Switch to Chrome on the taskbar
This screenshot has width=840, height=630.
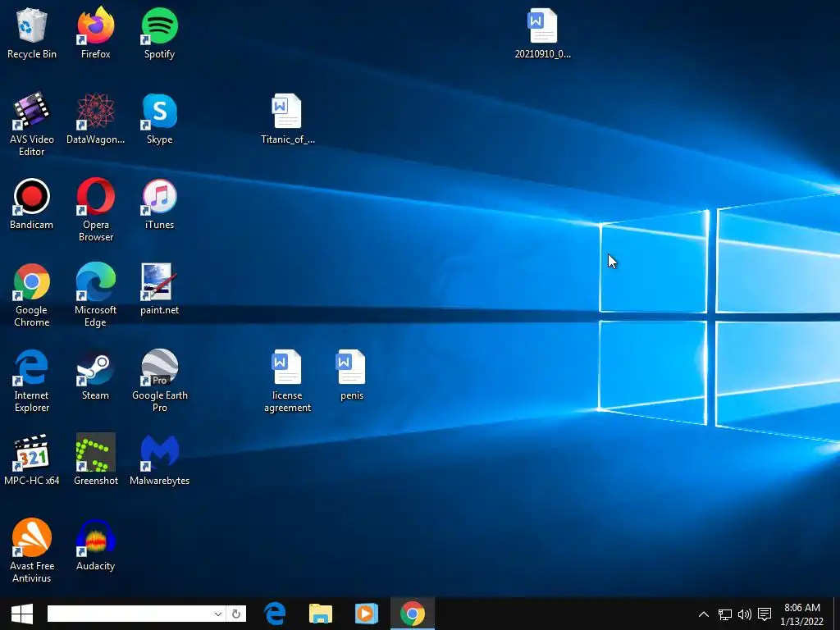coord(413,614)
